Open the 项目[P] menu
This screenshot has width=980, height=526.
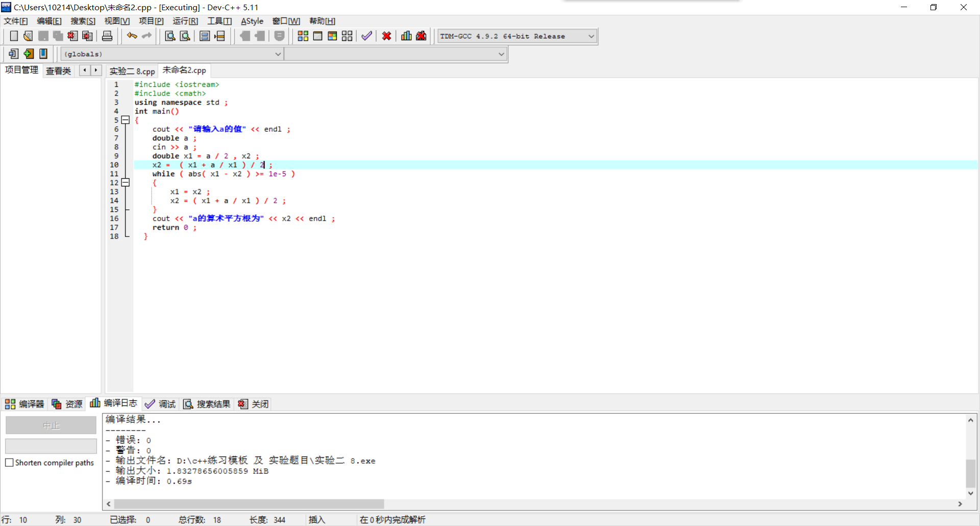[151, 21]
